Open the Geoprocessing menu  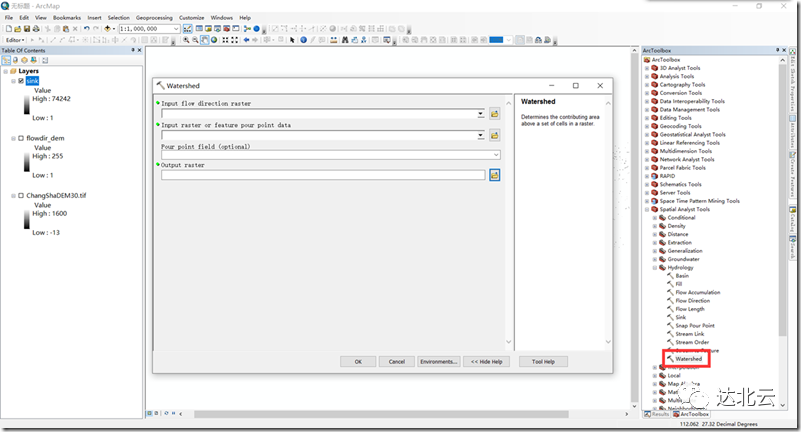coord(154,17)
